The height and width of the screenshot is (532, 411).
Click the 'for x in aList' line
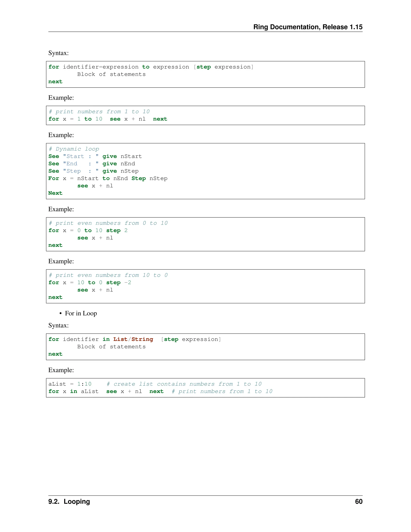click(x=73, y=391)
